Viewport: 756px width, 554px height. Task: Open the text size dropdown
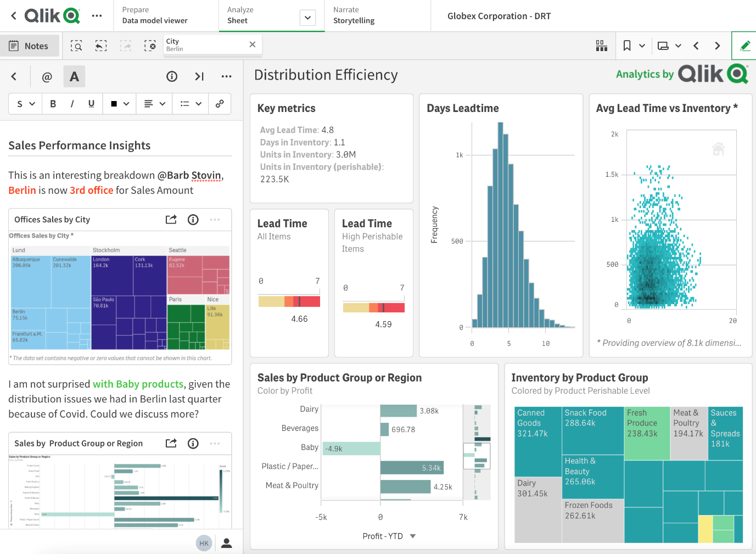[x=26, y=103]
